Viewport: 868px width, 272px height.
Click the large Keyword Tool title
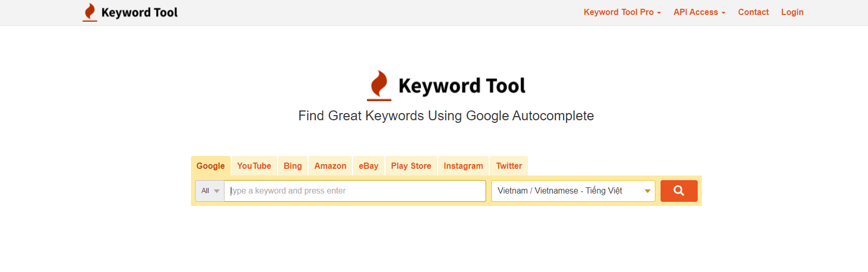click(462, 86)
